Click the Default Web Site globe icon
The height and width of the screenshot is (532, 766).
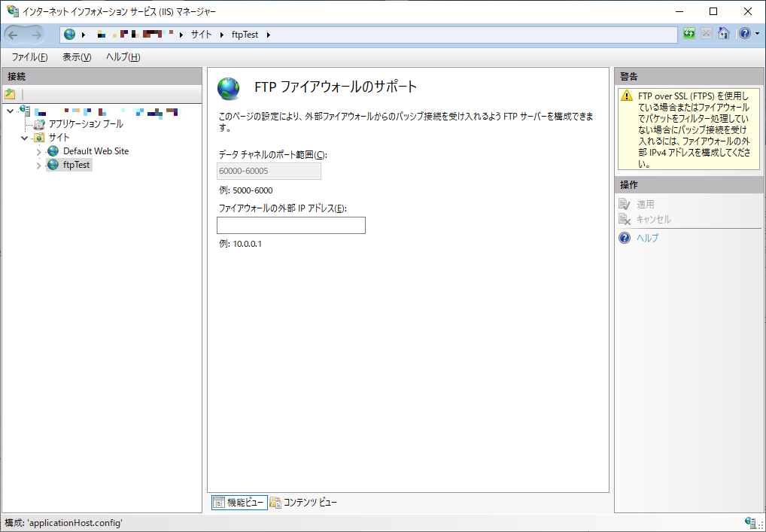[51, 150]
